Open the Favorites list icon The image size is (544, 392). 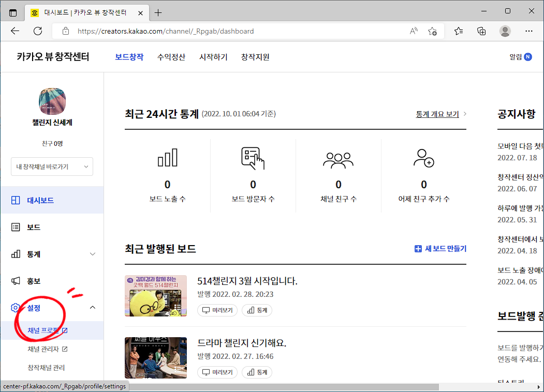pos(458,31)
